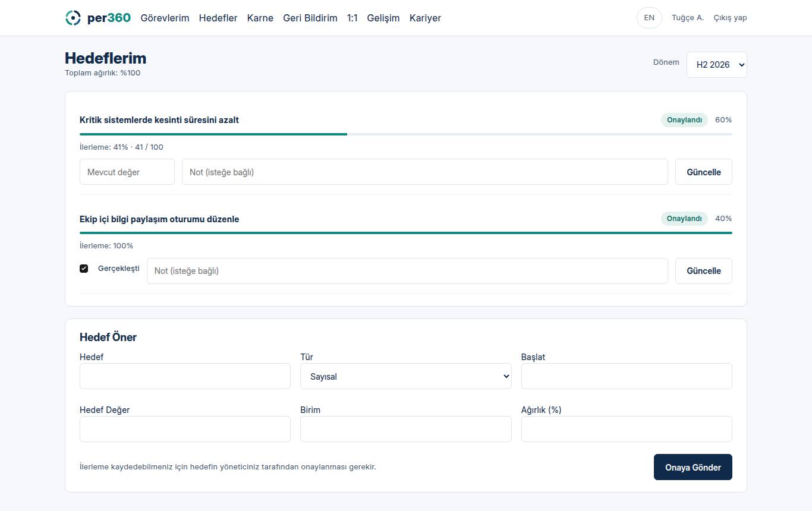Click the Birim input field

[x=406, y=429]
